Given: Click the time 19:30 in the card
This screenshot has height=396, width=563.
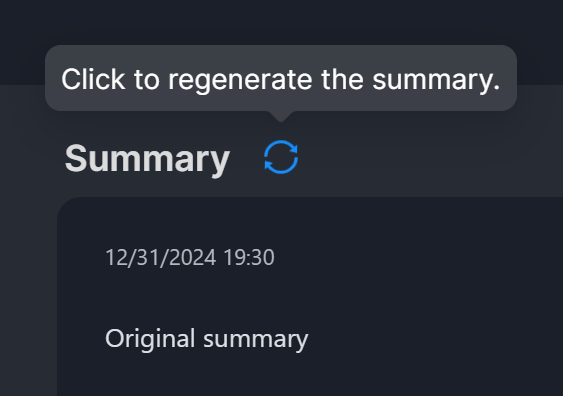Looking at the screenshot, I should 249,257.
